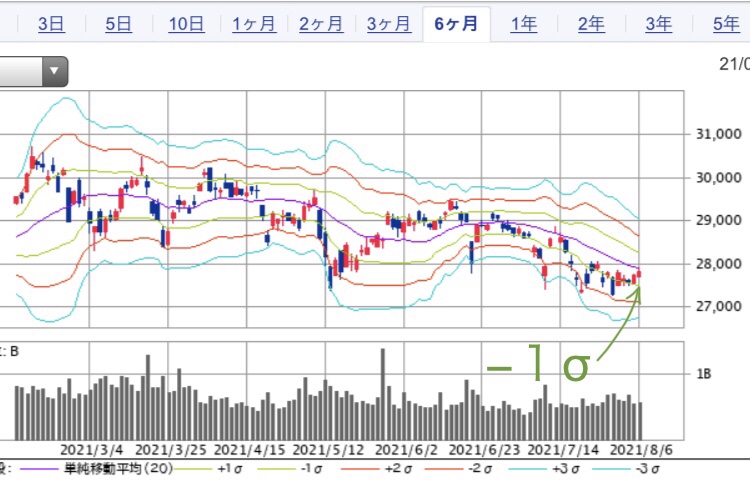Screen dimensions: 750x487
Task: Show the 3ヶ月 chart view
Action: click(x=388, y=25)
